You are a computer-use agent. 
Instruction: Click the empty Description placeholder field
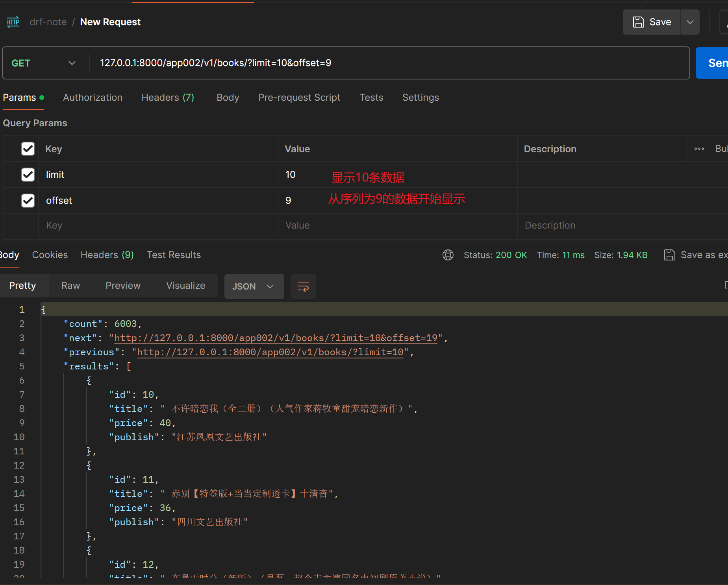tap(622, 225)
